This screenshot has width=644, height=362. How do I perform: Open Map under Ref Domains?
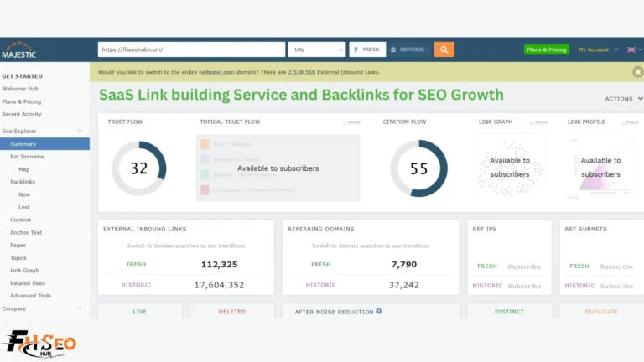click(23, 169)
